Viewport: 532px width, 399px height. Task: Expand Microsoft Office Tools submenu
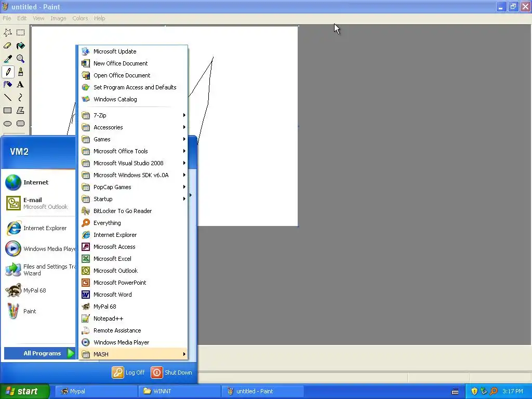pyautogui.click(x=134, y=151)
